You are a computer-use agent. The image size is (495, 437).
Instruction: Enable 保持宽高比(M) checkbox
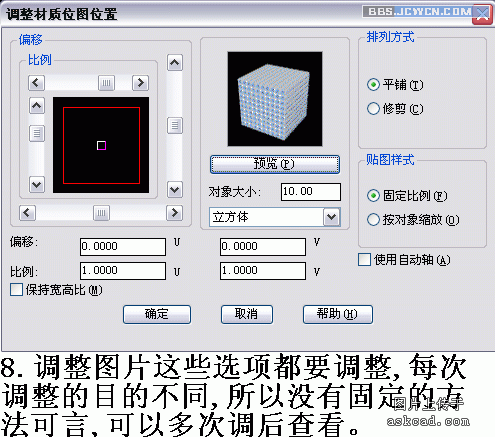tap(16, 290)
